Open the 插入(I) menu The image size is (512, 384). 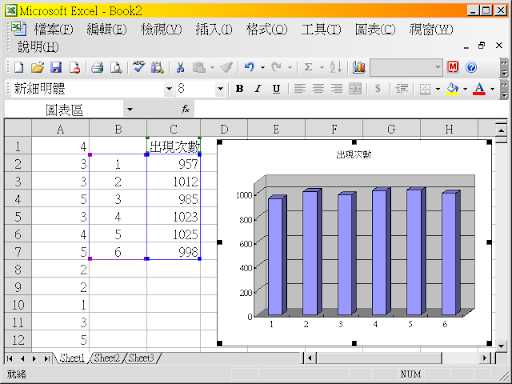pyautogui.click(x=214, y=29)
